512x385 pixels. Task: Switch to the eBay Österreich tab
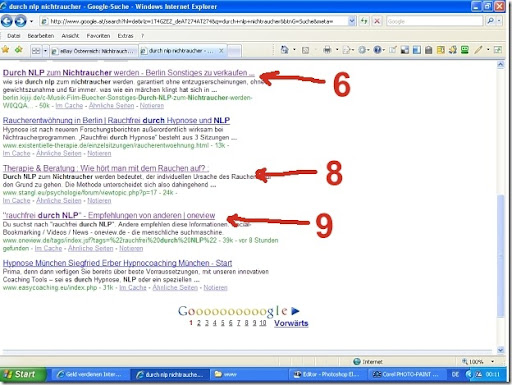[94, 51]
